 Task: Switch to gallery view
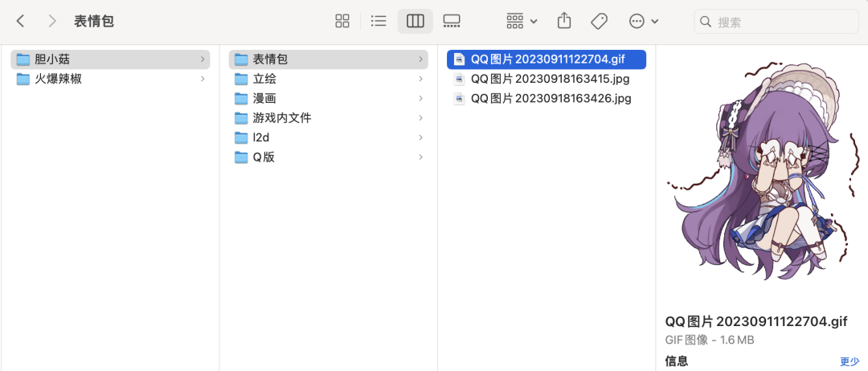pos(452,22)
